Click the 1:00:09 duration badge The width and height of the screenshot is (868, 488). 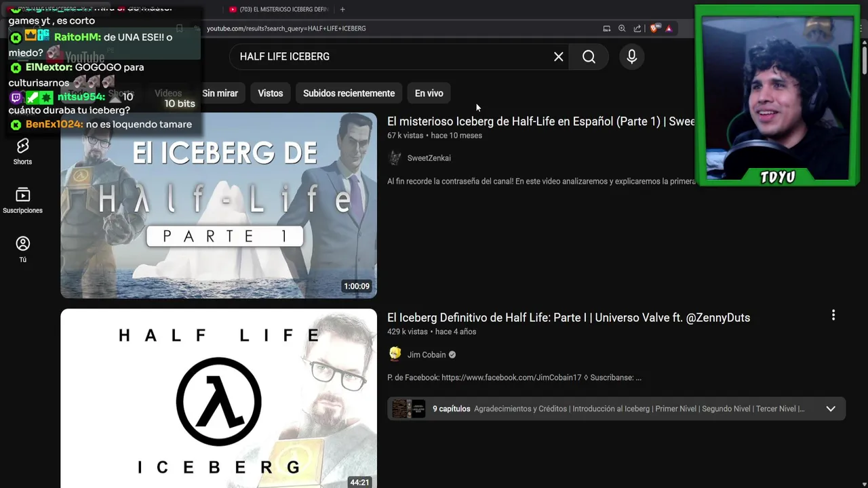tap(357, 286)
